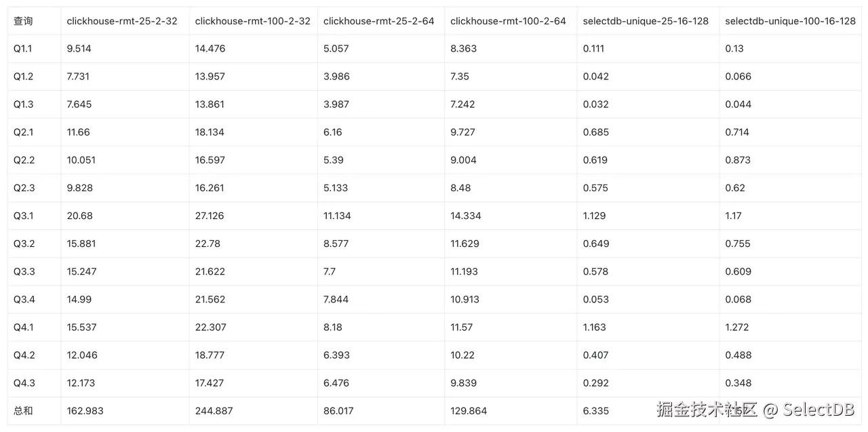Viewport: 868px width, 432px height.
Task: Click the cell showing 1.272
Action: (x=737, y=327)
